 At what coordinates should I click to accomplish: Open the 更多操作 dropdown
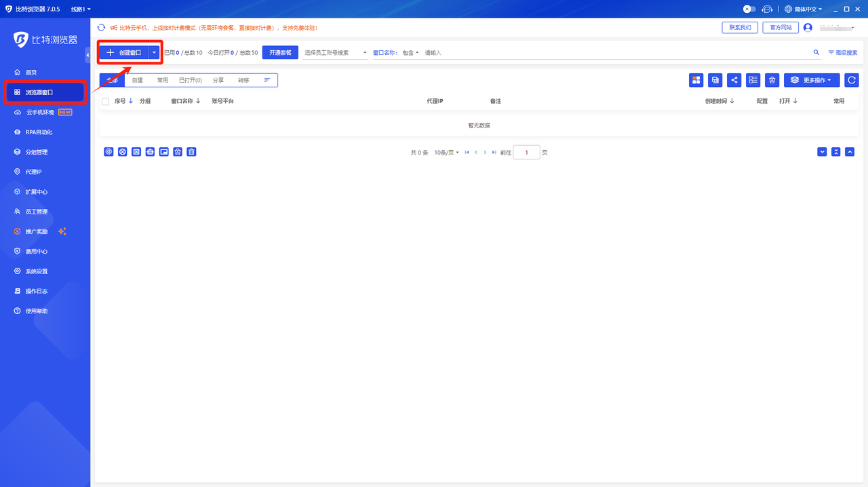point(812,79)
